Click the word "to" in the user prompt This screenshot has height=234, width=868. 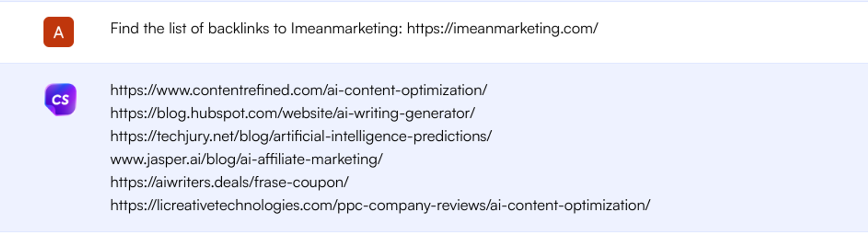tap(279, 29)
